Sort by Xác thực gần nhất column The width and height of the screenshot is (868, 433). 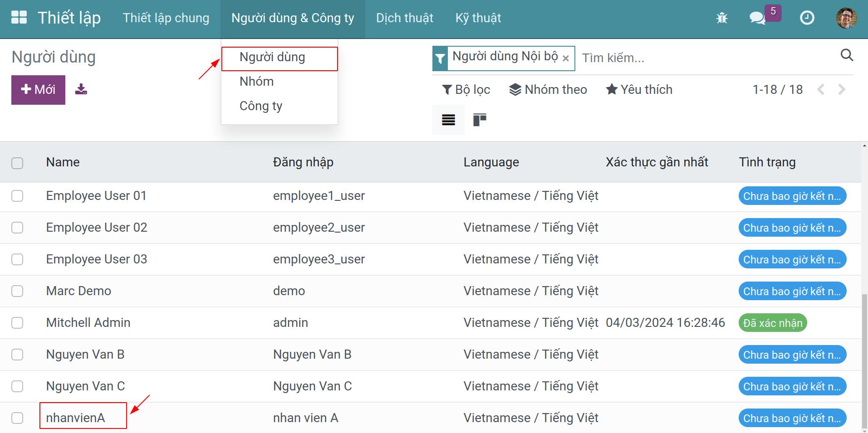pyautogui.click(x=657, y=162)
